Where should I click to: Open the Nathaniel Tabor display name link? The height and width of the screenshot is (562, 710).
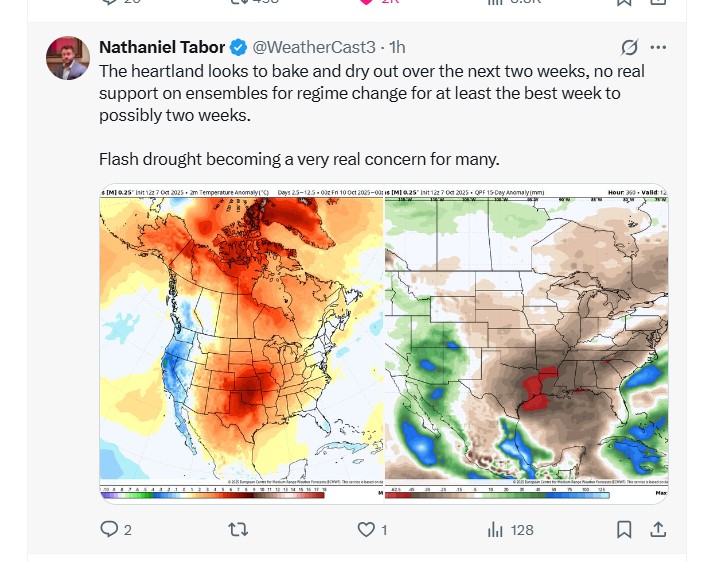(163, 47)
